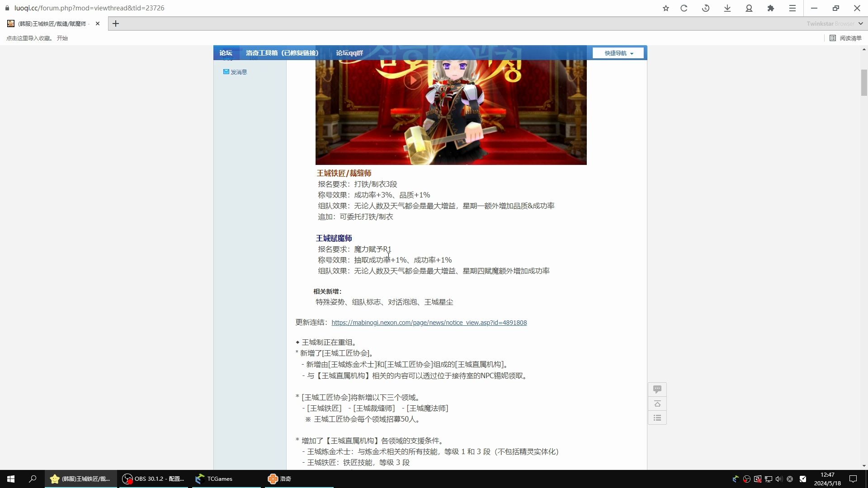Click the gray X tray icon
Viewport: 868px width, 488px height.
click(790, 479)
